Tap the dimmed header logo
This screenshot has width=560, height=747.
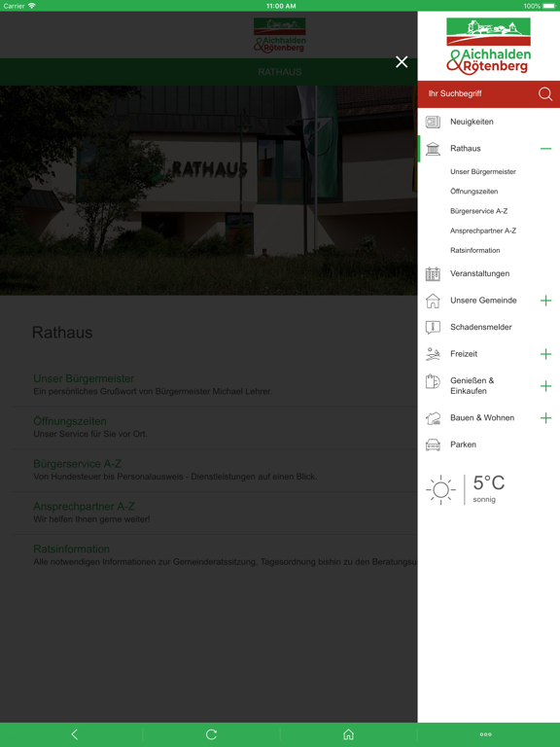280,35
